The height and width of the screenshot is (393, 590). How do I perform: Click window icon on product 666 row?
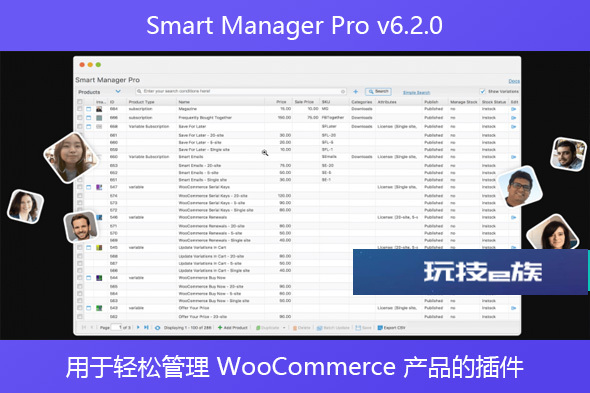click(89, 118)
